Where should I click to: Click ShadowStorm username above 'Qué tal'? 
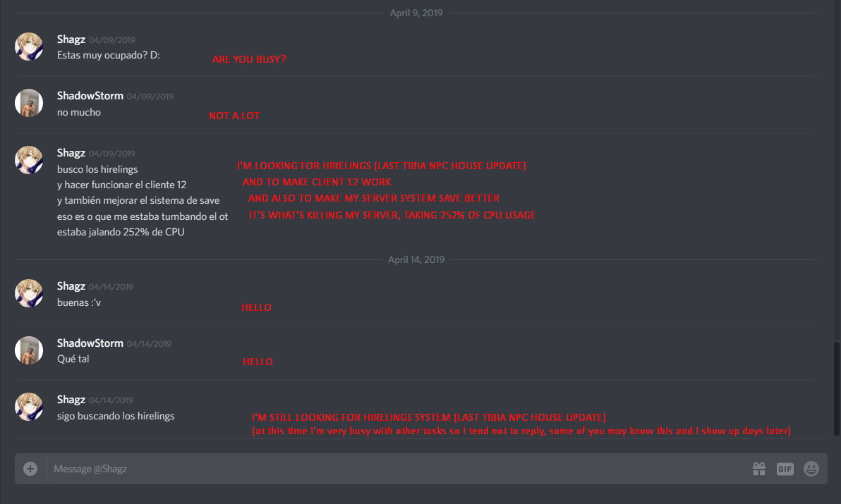(90, 343)
